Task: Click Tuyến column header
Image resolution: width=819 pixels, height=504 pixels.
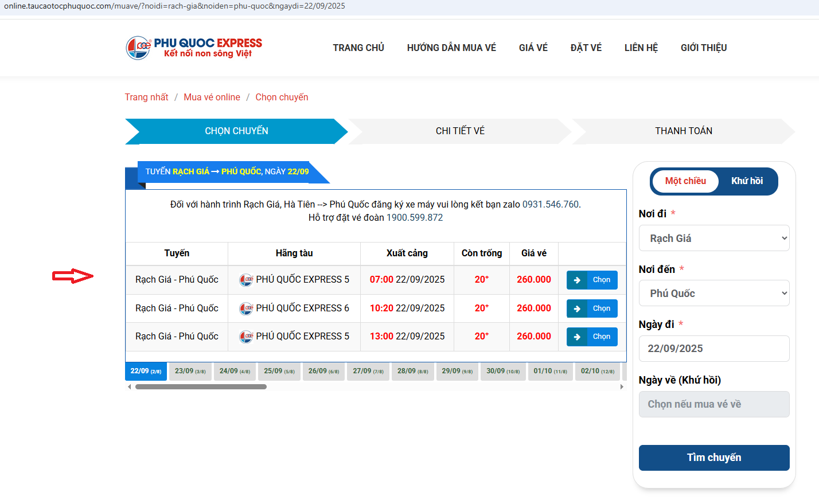Action: 177,253
